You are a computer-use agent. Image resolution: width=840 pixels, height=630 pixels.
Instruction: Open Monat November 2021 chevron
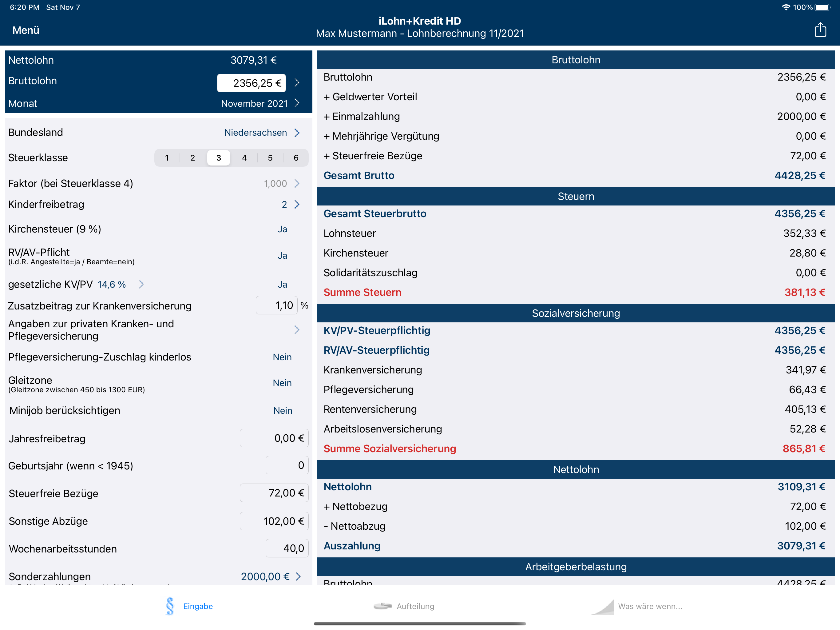297,103
